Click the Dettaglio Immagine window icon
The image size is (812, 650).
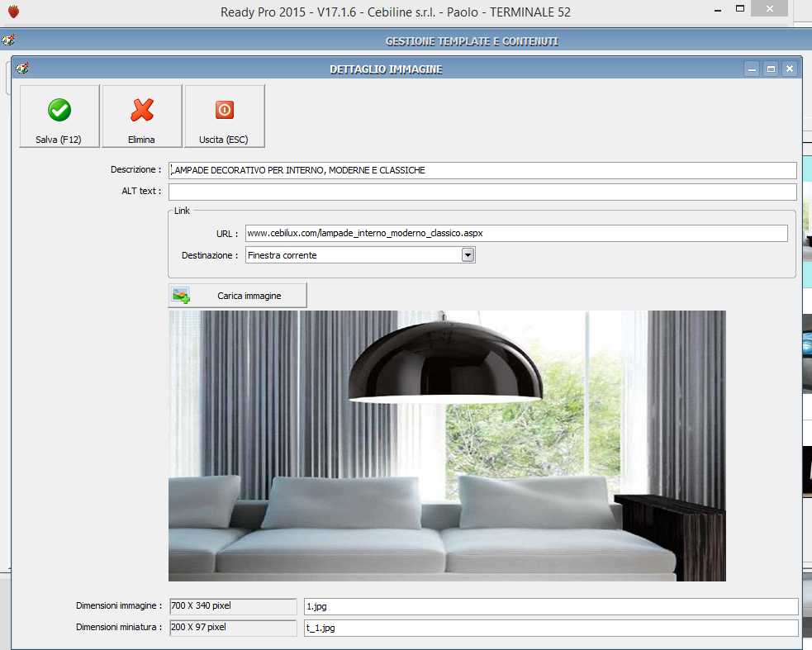pos(21,69)
